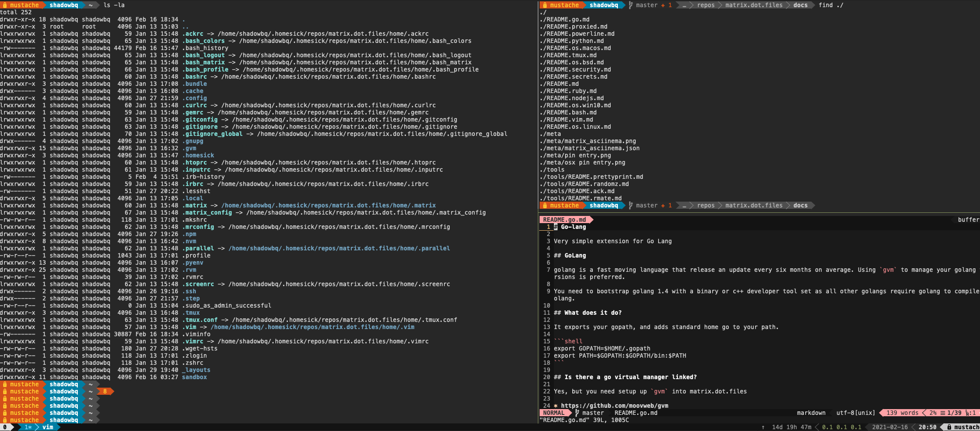Click the 'find ./' command text
The width and height of the screenshot is (980, 431).
(831, 5)
